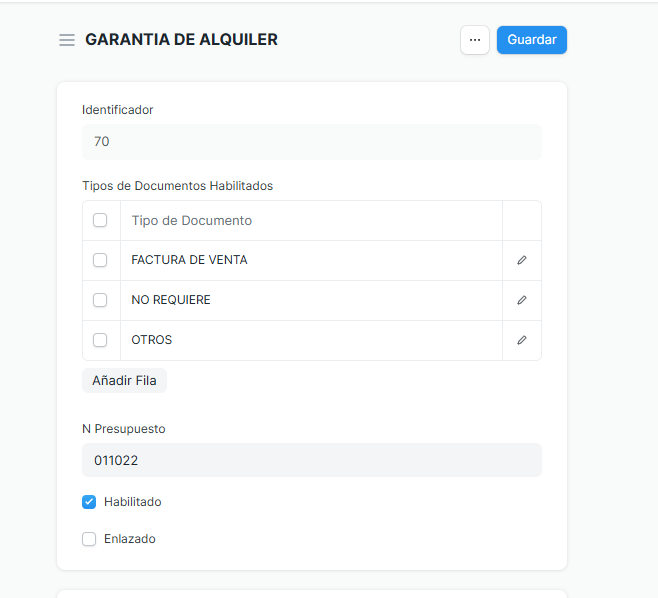
Task: Click the Tipo de Documento column header
Action: (192, 220)
